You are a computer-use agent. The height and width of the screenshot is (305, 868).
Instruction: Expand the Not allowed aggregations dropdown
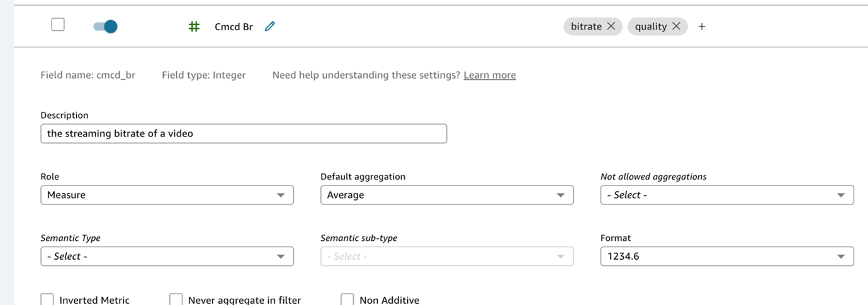click(727, 195)
